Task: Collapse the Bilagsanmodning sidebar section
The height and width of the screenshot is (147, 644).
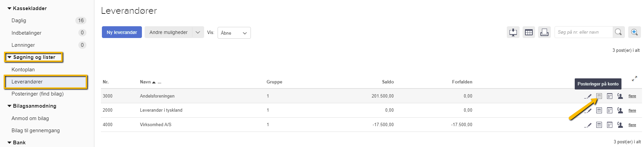Action: click(9, 106)
